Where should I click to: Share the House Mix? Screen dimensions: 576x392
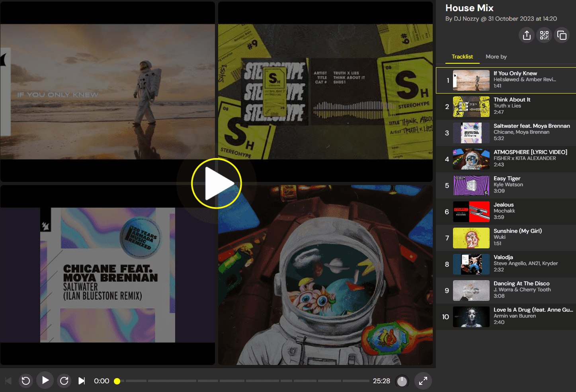click(x=527, y=35)
